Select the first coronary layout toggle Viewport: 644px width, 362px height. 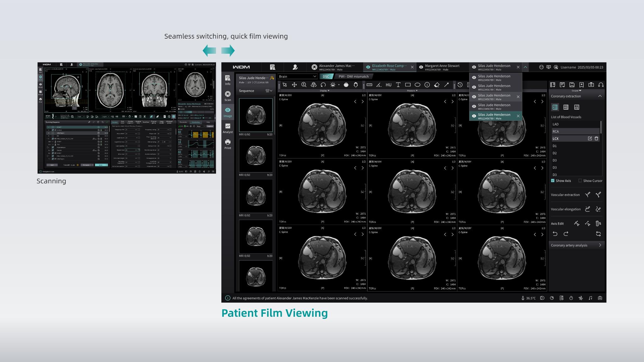555,107
